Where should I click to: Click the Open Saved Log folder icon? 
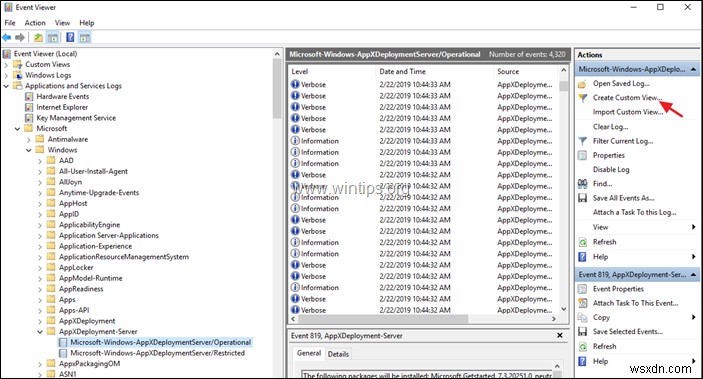point(582,84)
